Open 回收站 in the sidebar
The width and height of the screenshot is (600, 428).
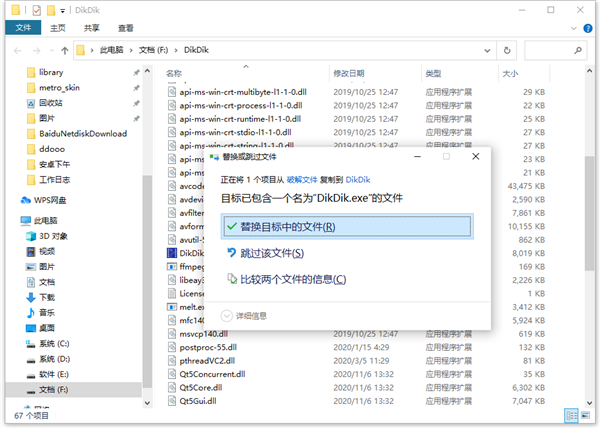point(51,103)
